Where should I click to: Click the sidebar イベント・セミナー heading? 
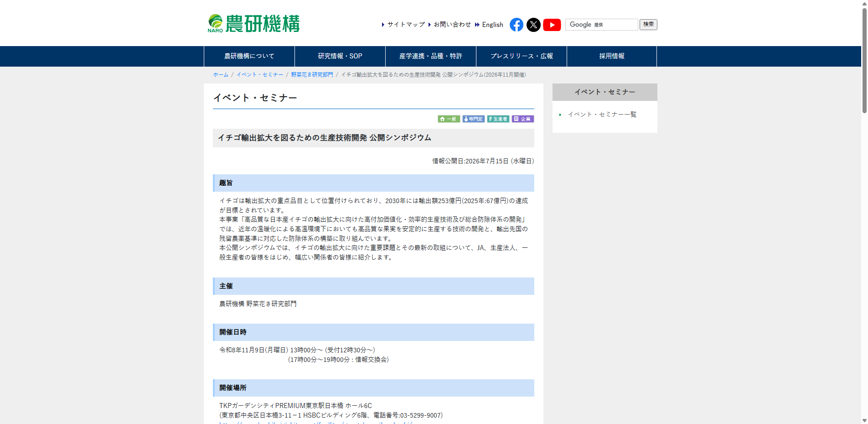pos(605,92)
